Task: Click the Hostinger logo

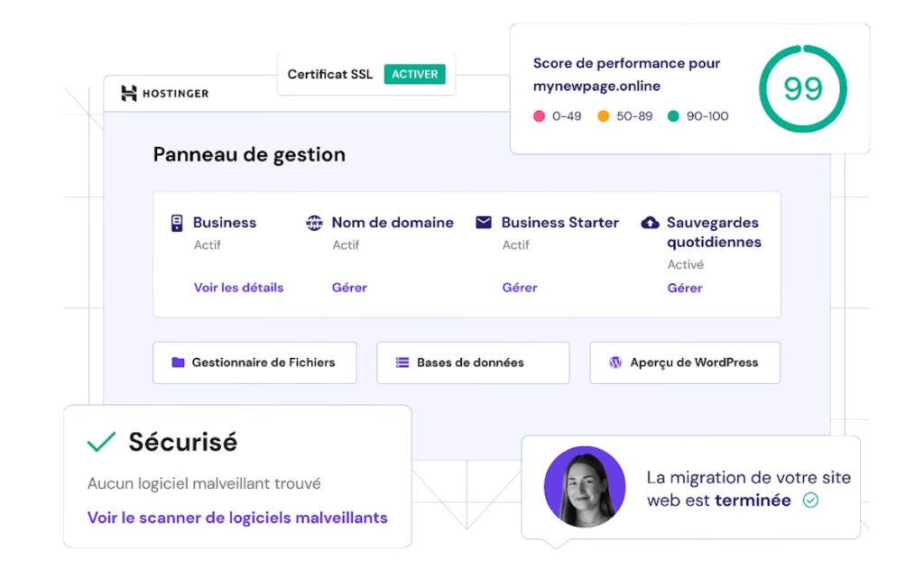Action: [163, 92]
